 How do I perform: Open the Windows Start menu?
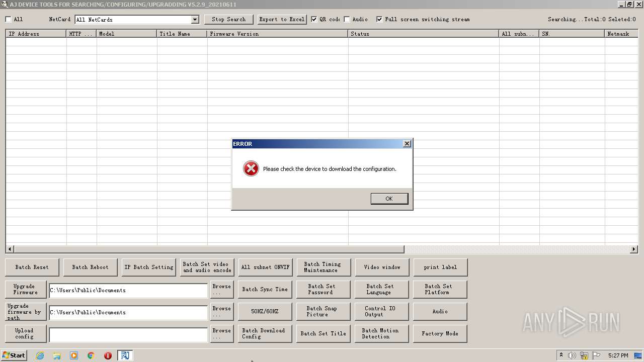coord(14,355)
